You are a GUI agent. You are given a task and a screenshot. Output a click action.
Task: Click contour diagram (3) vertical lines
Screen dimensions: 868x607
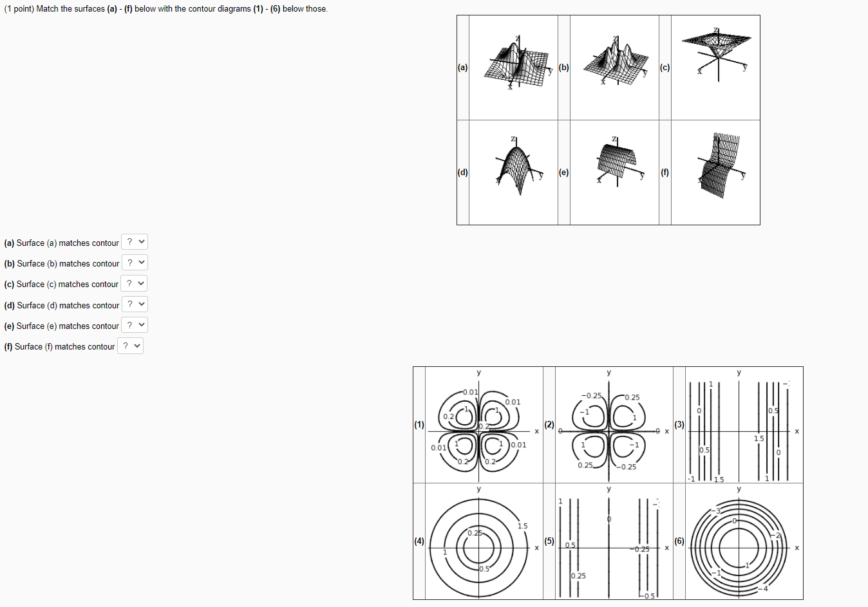tap(744, 425)
